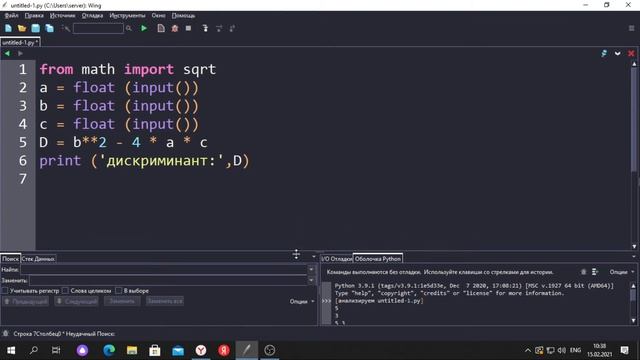The image size is (640, 360).
Task: Click the toolbar search input box
Action: (98, 28)
